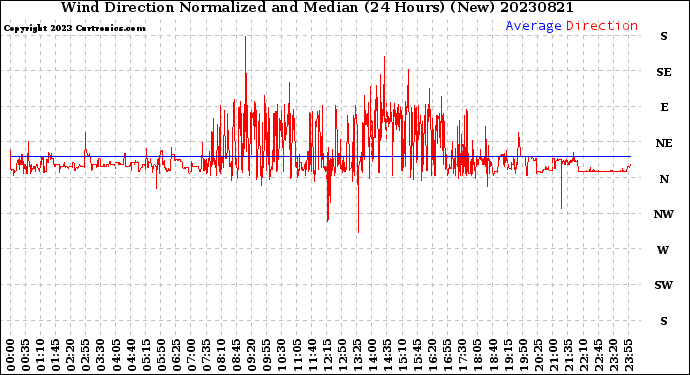Click the 16:55 time axis label
Image resolution: width=690 pixels, height=375 pixels.
pyautogui.click(x=448, y=355)
